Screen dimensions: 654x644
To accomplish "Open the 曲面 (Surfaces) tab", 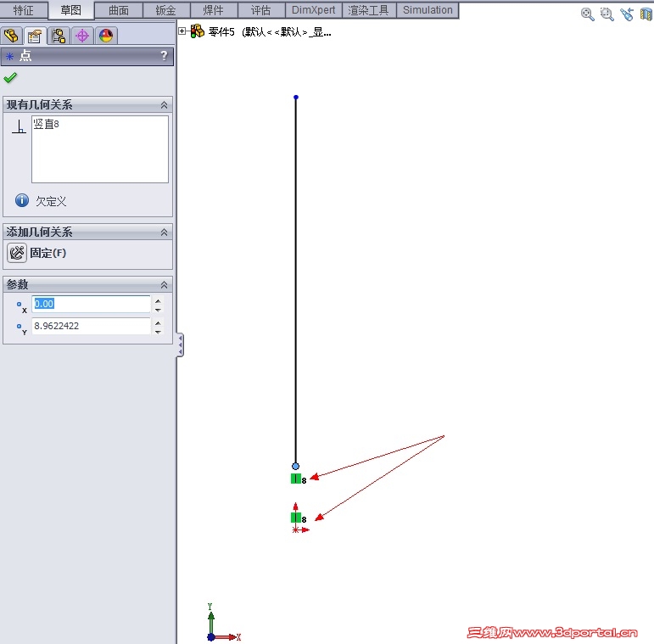I will 119,10.
